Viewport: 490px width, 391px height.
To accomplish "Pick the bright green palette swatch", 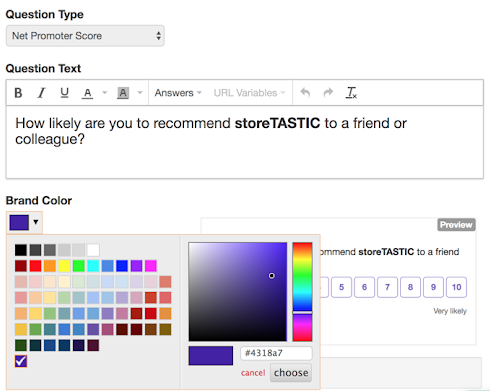I will 79,266.
